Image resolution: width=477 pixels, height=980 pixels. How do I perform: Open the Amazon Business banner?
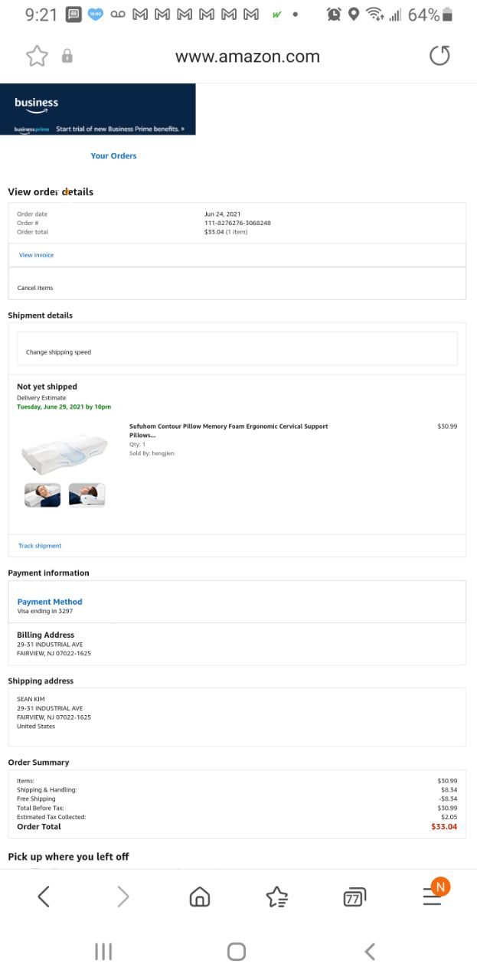pyautogui.click(x=98, y=109)
